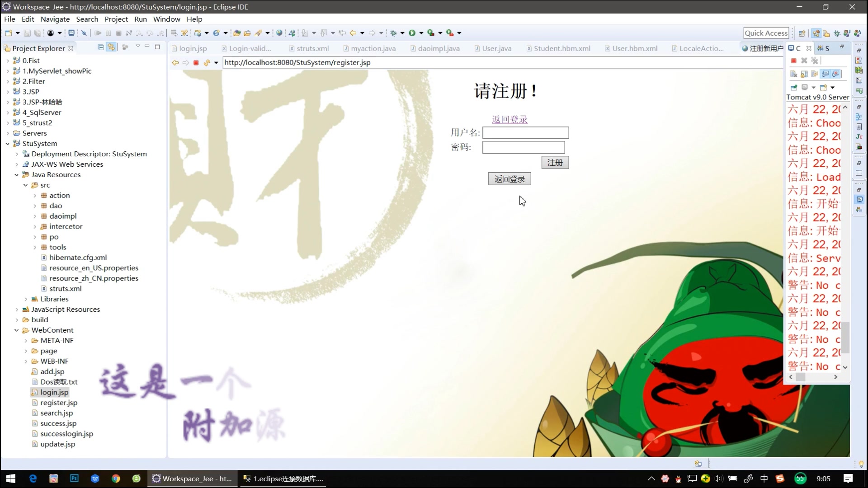Click the 返回登录 hyperlink
868x488 pixels.
[509, 119]
